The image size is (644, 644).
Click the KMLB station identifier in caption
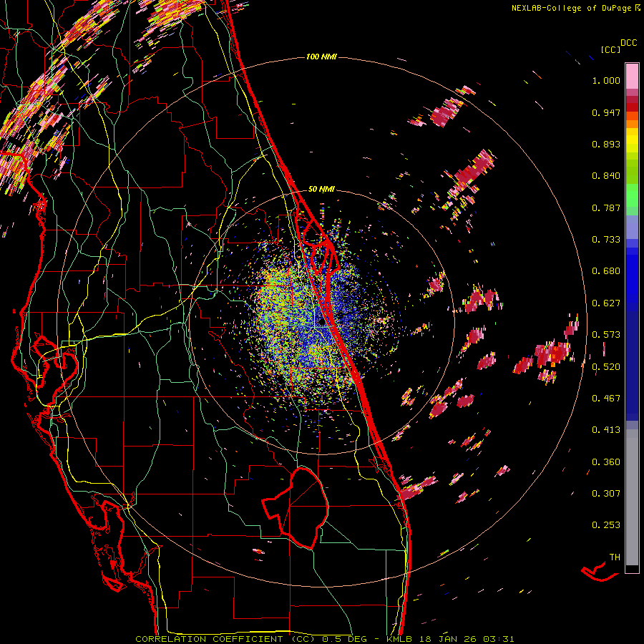[399, 639]
